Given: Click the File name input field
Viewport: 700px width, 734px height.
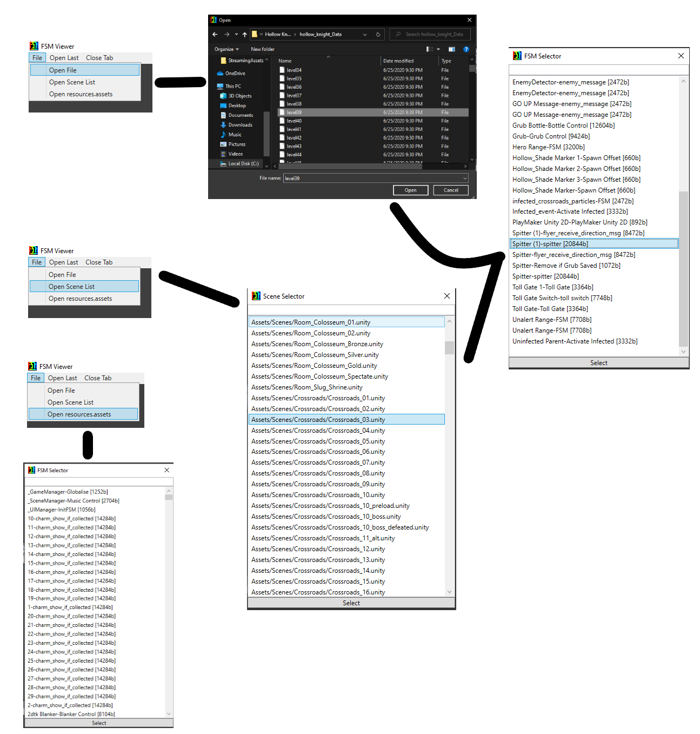Looking at the screenshot, I should click(x=376, y=178).
